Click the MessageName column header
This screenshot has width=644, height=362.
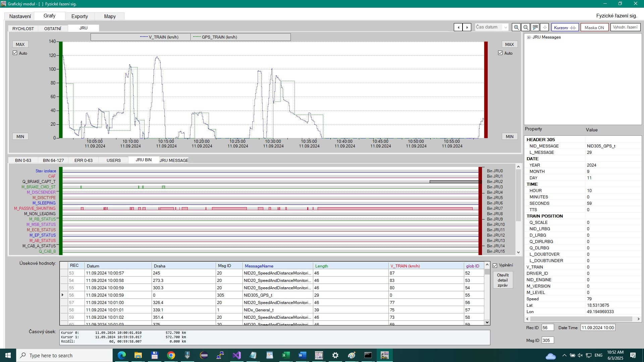tap(277, 266)
